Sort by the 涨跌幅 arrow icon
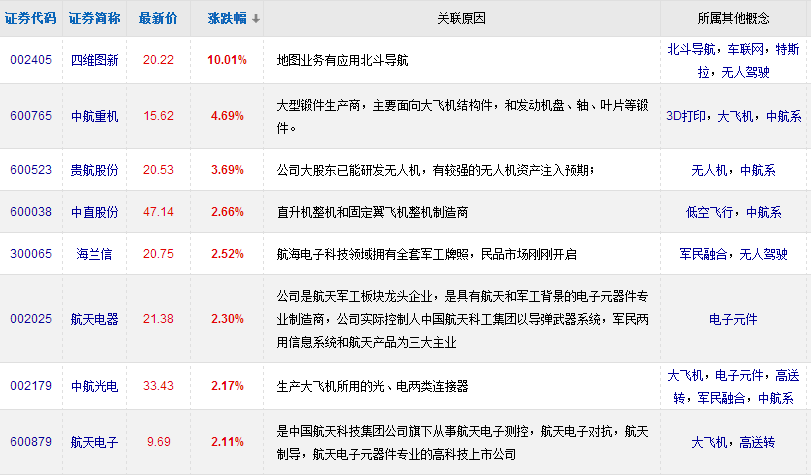 pos(256,19)
